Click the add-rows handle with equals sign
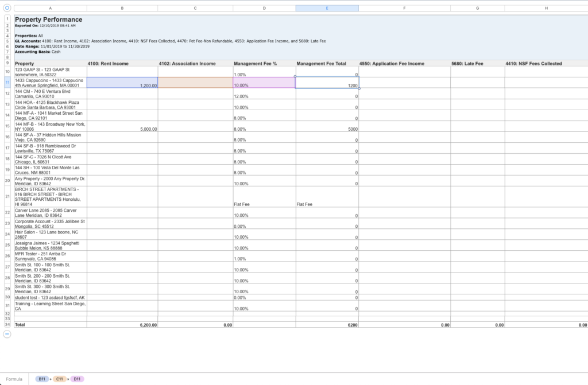The width and height of the screenshot is (588, 385). pos(7,334)
